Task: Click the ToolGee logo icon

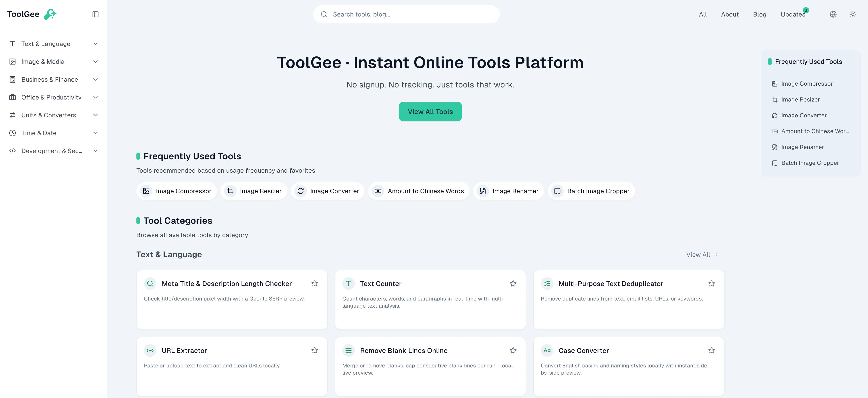Action: pyautogui.click(x=50, y=14)
